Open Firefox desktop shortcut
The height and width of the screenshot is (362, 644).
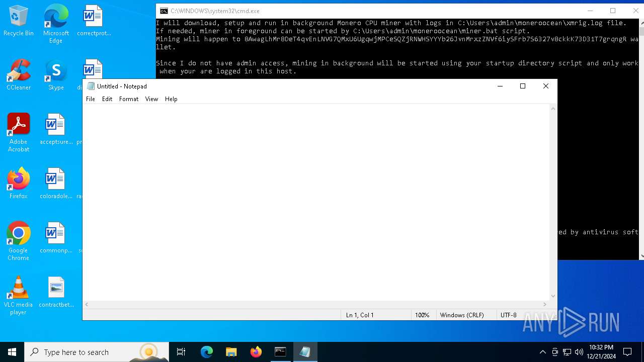pos(19,184)
